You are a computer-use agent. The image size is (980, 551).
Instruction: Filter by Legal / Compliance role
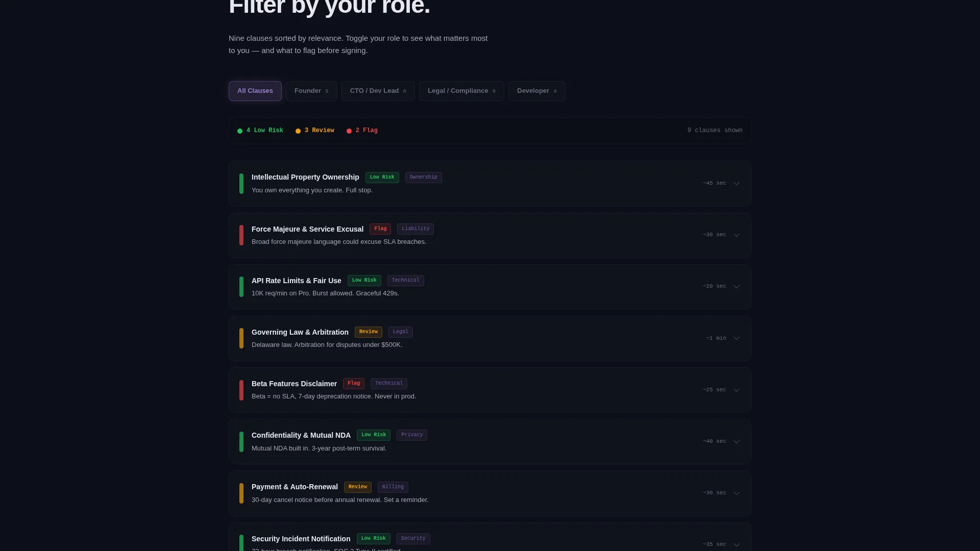(x=461, y=91)
